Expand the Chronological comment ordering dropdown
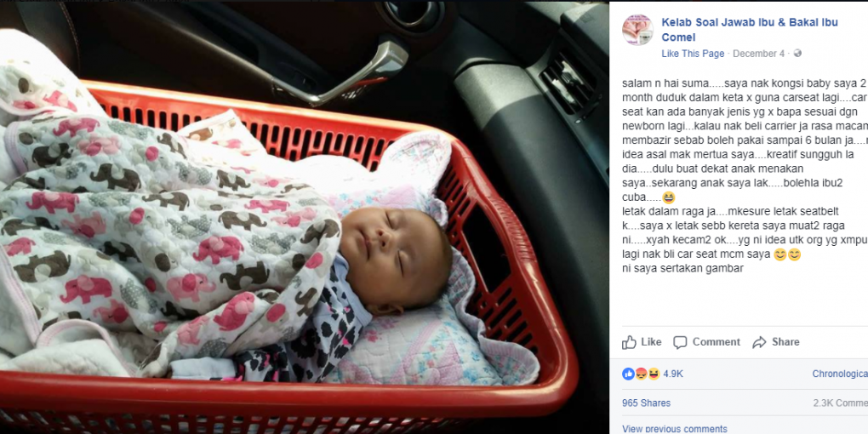868x434 pixels. coord(840,374)
